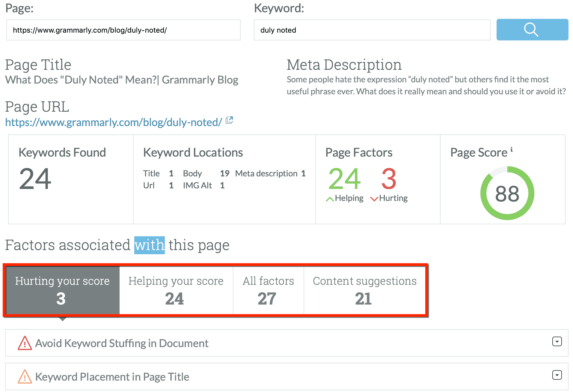Click the highlighted word with in the heading

pyautogui.click(x=149, y=245)
